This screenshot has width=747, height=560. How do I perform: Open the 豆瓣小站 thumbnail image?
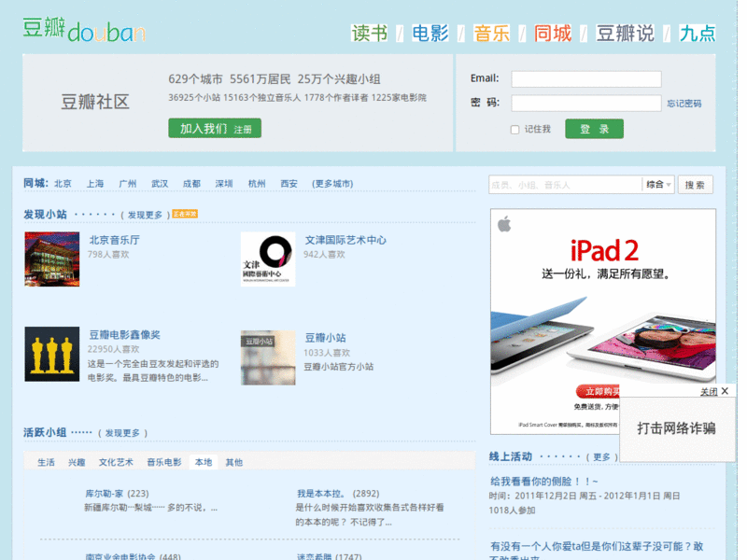[268, 357]
